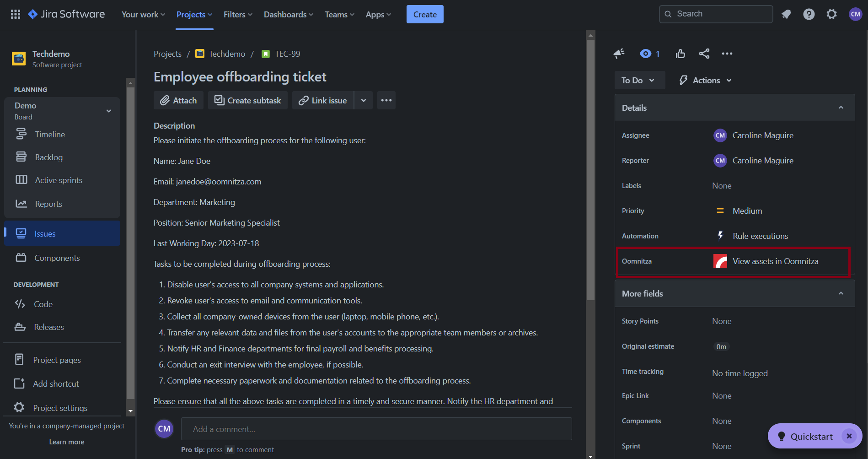
Task: Open the To Do status dropdown
Action: tap(638, 81)
